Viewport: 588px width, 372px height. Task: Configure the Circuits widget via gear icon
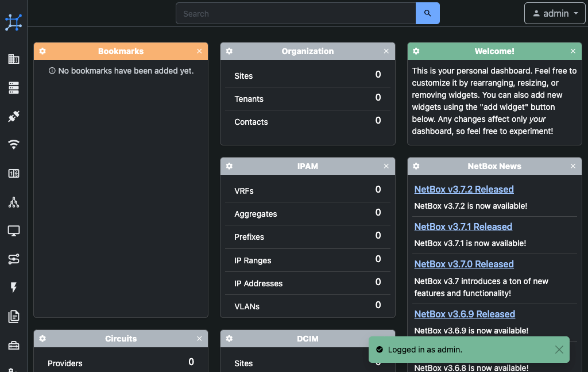tap(42, 339)
